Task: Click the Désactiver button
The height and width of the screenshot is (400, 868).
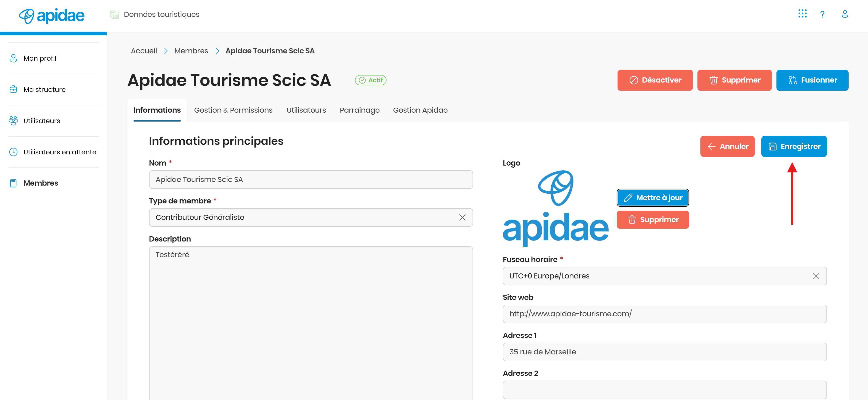Action: [x=655, y=80]
